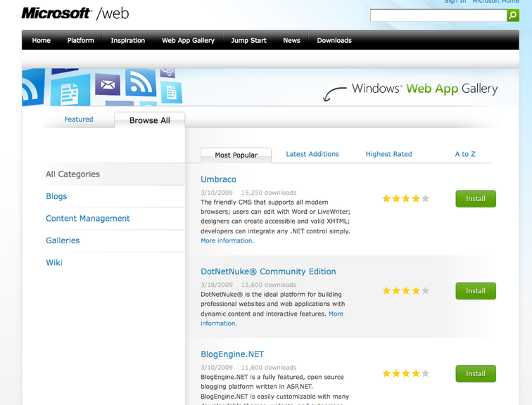Focus the search text field
532x405 pixels.
[x=438, y=15]
